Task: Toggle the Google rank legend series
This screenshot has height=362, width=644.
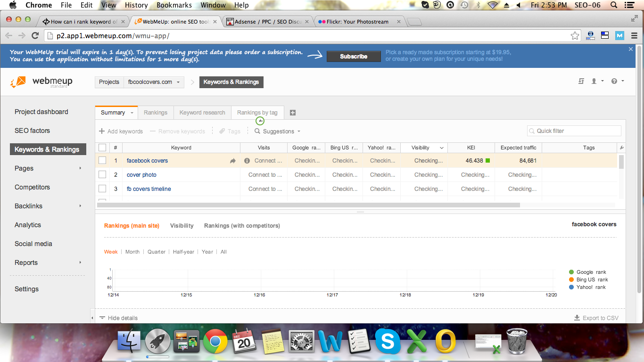Action: (x=587, y=272)
